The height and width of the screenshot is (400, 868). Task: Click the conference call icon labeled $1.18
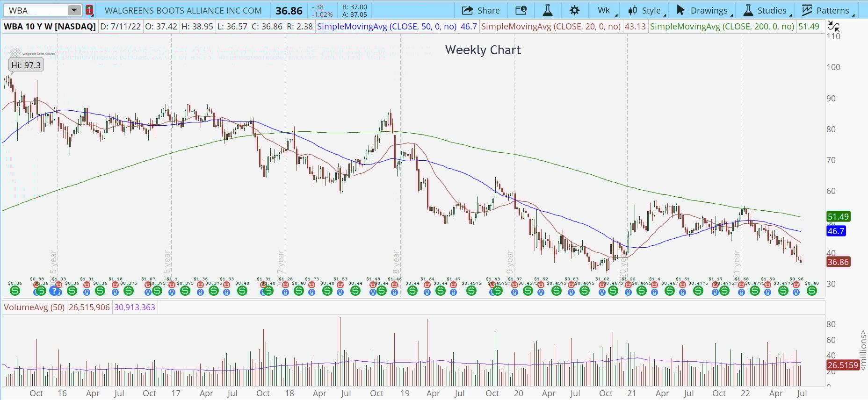[115, 284]
